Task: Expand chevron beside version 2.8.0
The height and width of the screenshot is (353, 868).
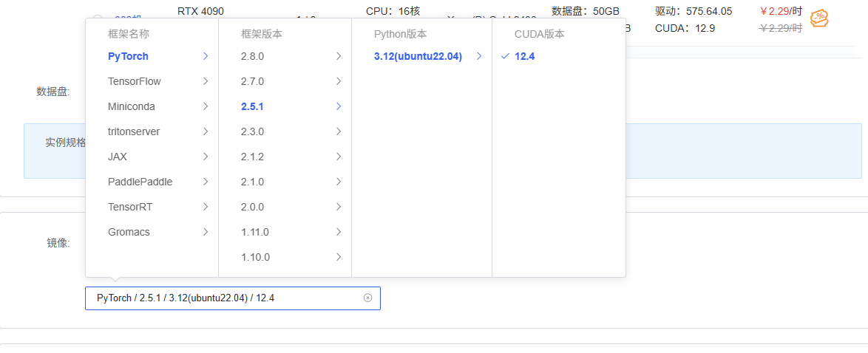Action: (339, 56)
